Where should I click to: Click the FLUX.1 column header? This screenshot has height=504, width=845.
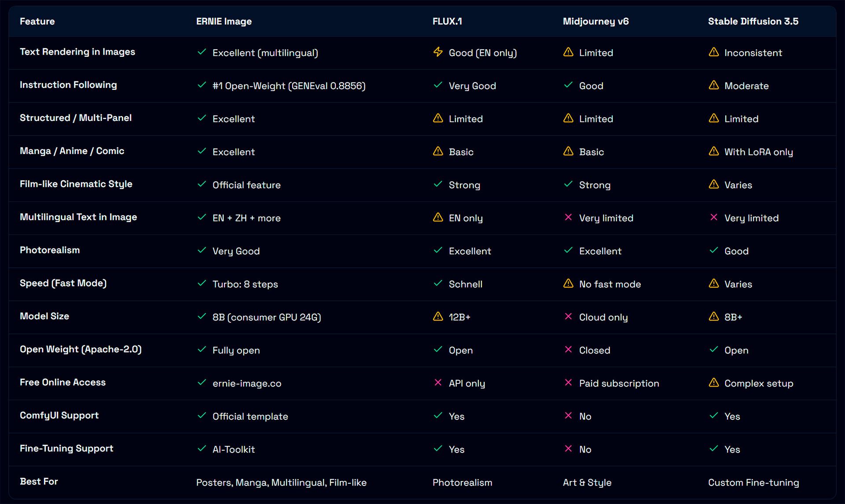(x=447, y=21)
